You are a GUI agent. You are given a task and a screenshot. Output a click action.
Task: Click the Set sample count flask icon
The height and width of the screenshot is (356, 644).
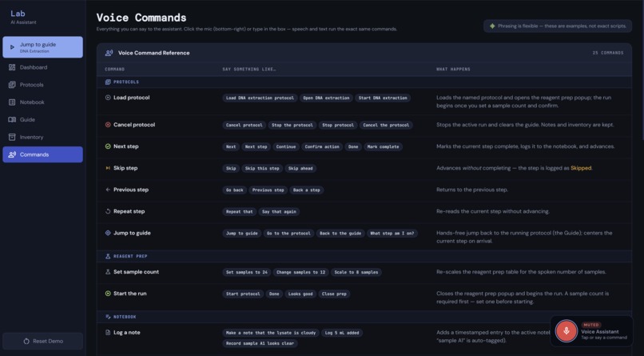tap(108, 272)
